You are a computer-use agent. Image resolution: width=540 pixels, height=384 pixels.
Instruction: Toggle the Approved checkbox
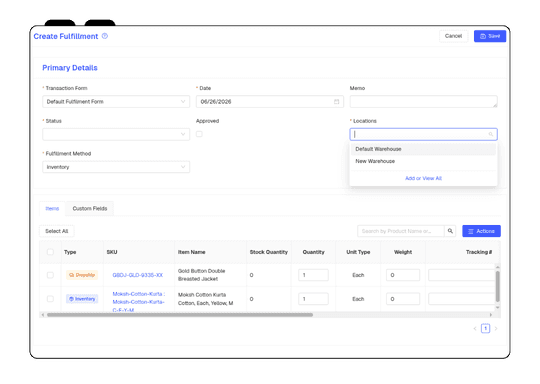(x=199, y=134)
